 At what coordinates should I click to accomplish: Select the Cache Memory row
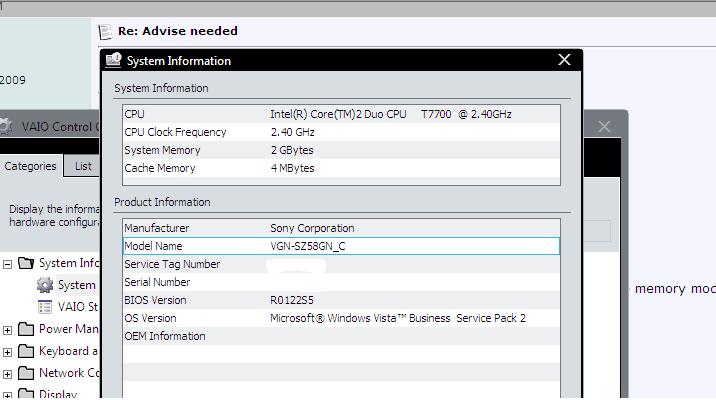[x=341, y=168]
